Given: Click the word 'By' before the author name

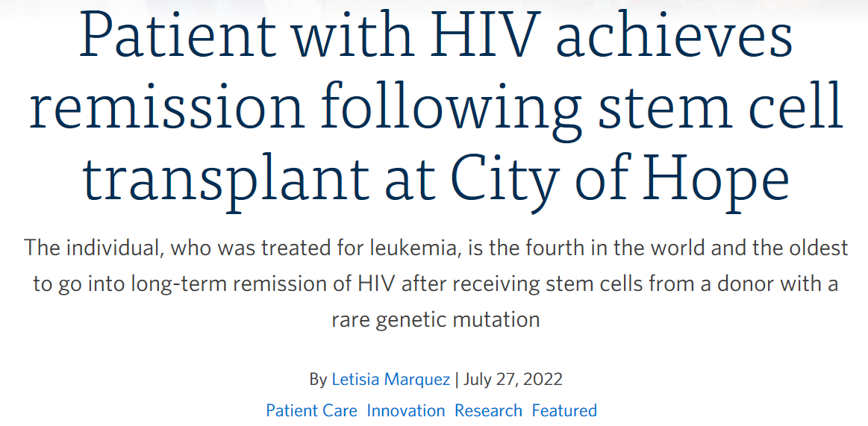Looking at the screenshot, I should tap(318, 380).
